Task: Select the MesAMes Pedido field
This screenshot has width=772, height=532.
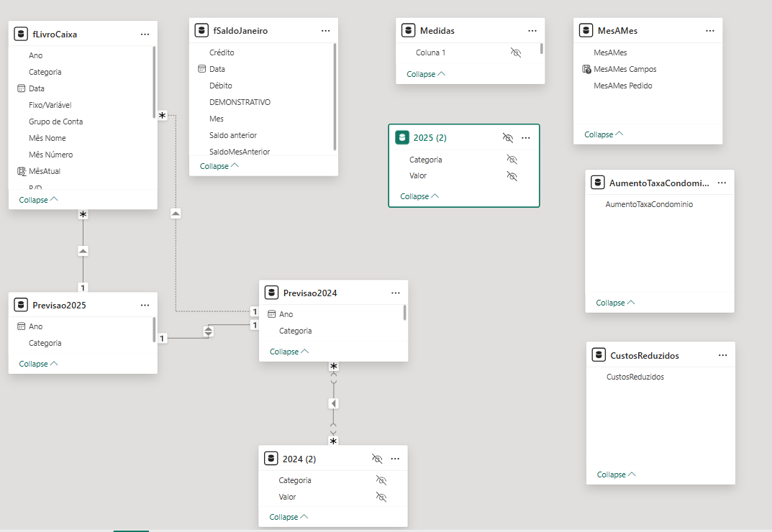Action: 623,86
